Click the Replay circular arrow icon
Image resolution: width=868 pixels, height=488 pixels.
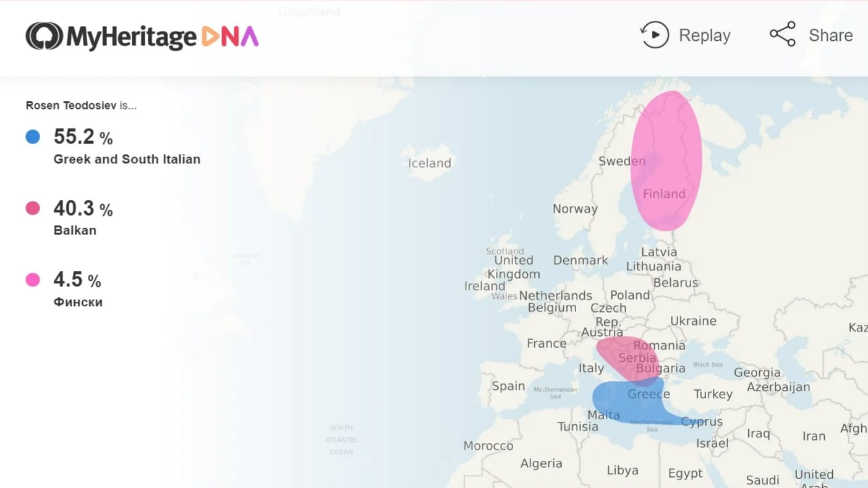click(x=654, y=35)
